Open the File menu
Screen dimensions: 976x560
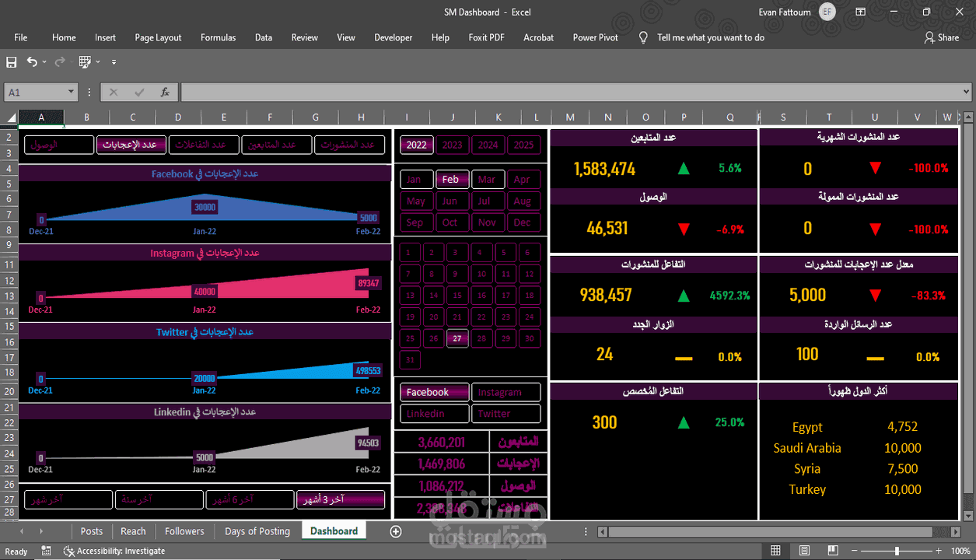(x=21, y=37)
